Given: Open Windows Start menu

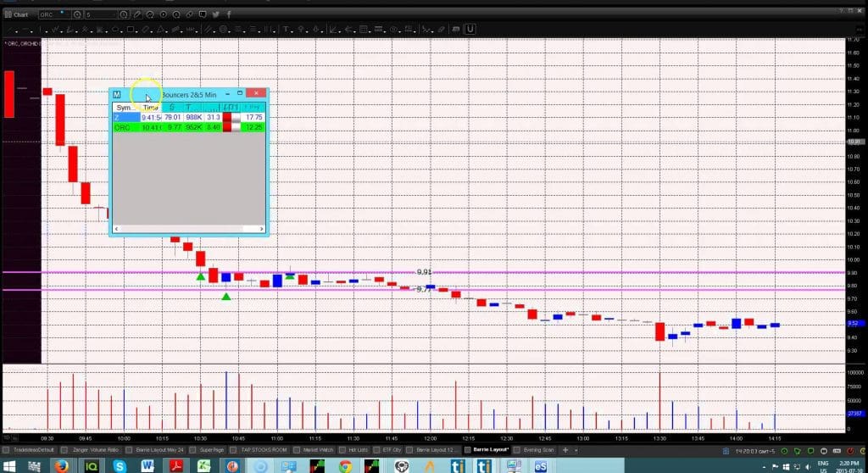Looking at the screenshot, I should pyautogui.click(x=9, y=466).
